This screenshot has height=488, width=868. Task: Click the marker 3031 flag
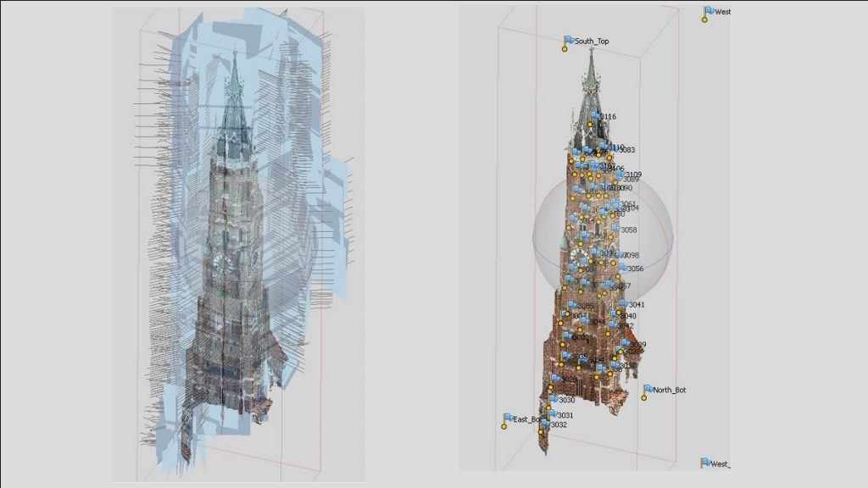[553, 414]
